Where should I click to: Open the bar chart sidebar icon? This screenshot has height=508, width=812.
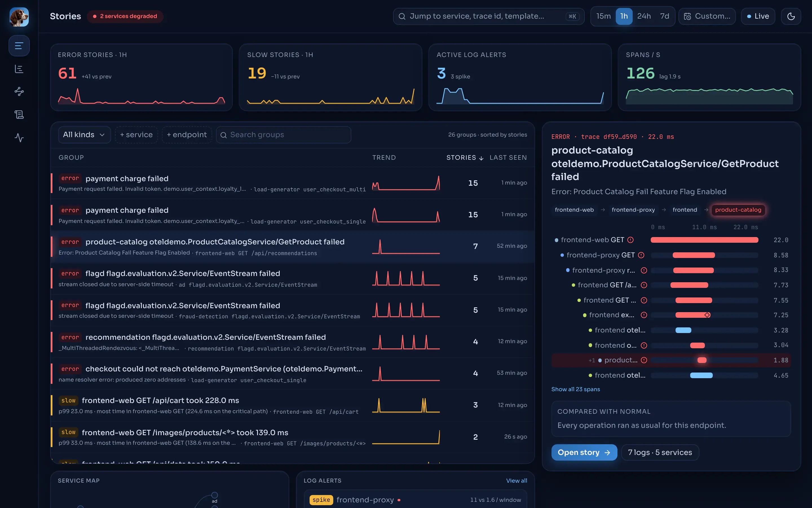[x=19, y=69]
